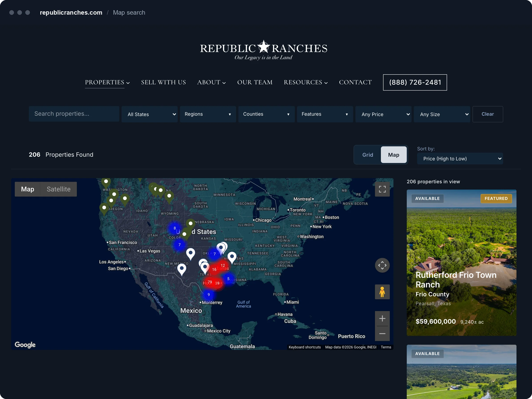Click the green pin on Oregon coast
Screen dimensions: 532x399
click(x=104, y=209)
